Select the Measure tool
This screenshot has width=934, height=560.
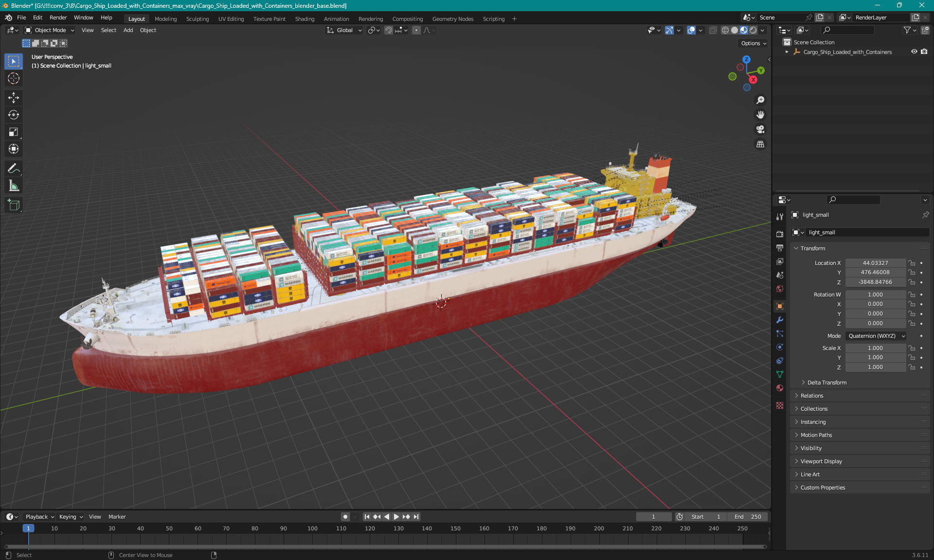14,186
